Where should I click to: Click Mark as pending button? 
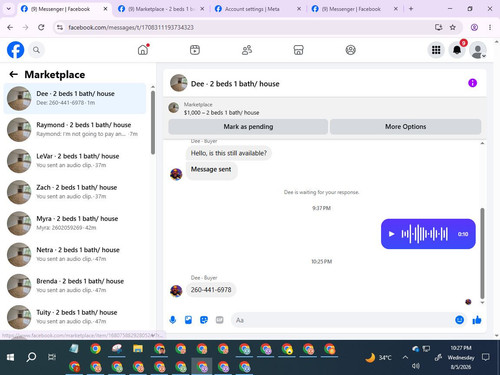tap(248, 127)
